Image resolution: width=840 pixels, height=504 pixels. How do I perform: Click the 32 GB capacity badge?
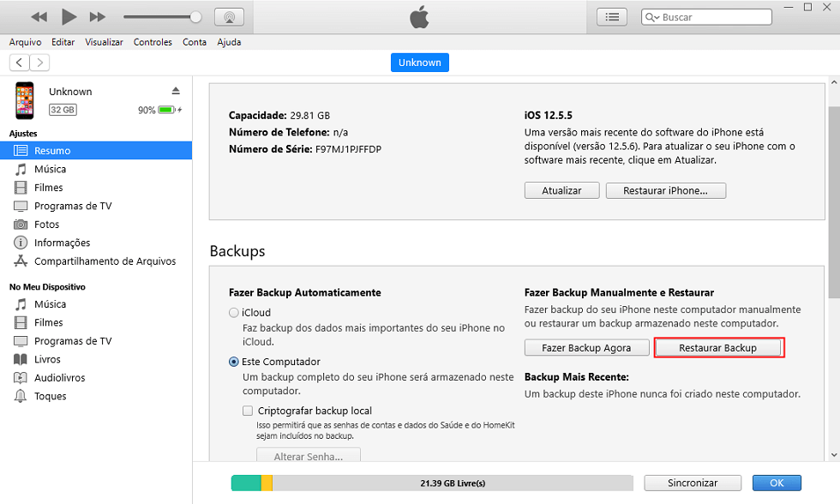[x=63, y=110]
